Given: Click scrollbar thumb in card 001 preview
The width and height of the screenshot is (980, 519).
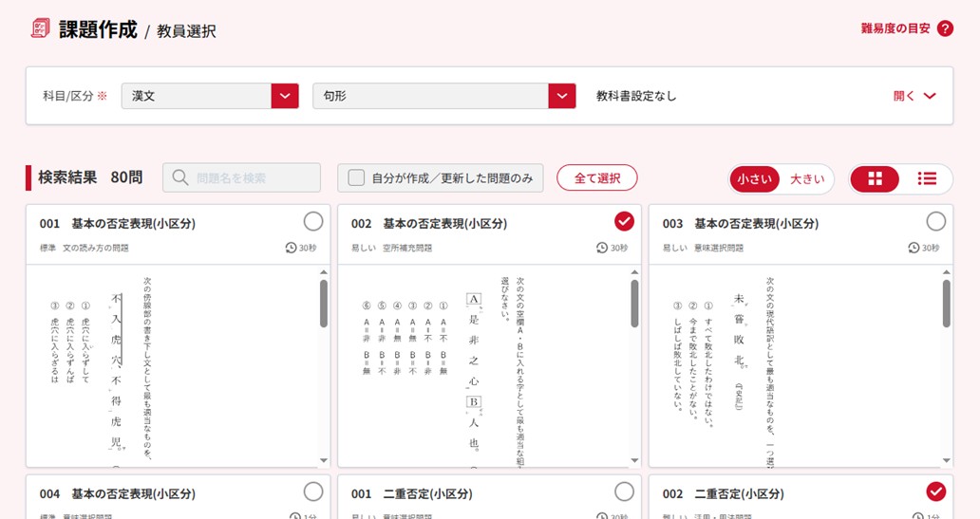Looking at the screenshot, I should coord(323,304).
